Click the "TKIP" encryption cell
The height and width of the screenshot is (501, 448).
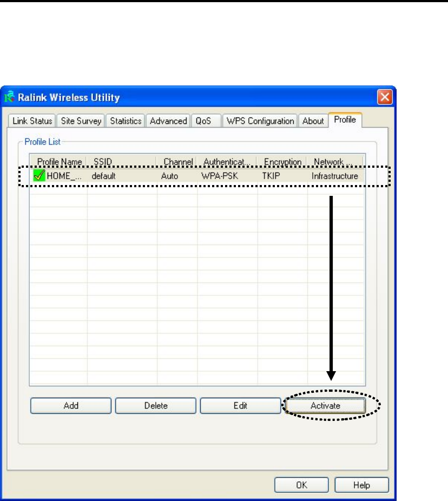tap(271, 176)
